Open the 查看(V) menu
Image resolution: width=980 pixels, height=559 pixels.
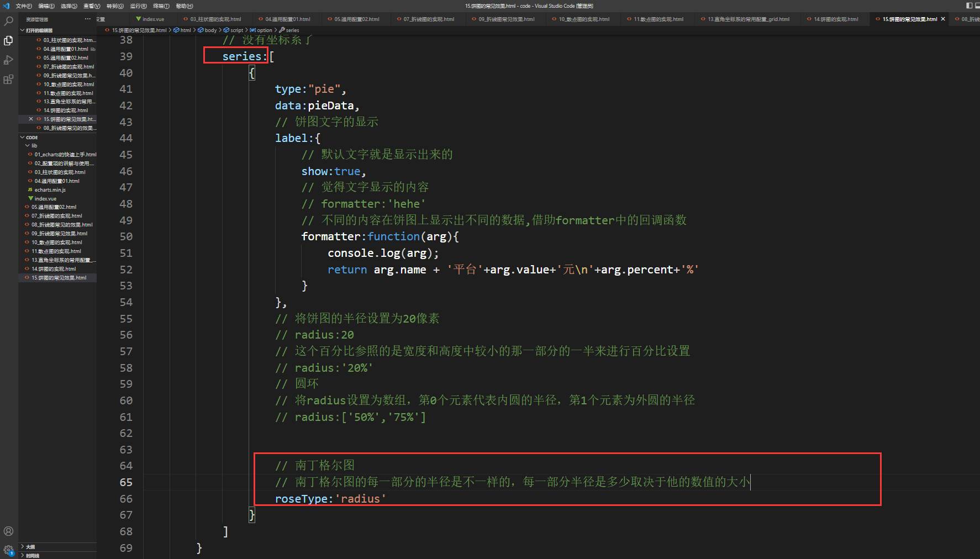pyautogui.click(x=92, y=6)
